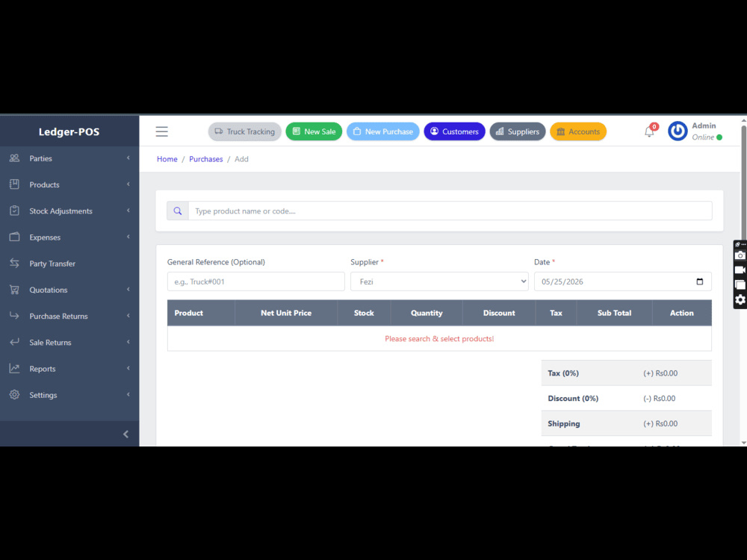Viewport: 747px width, 560px height.
Task: Open the Reports menu label
Action: pyautogui.click(x=43, y=369)
